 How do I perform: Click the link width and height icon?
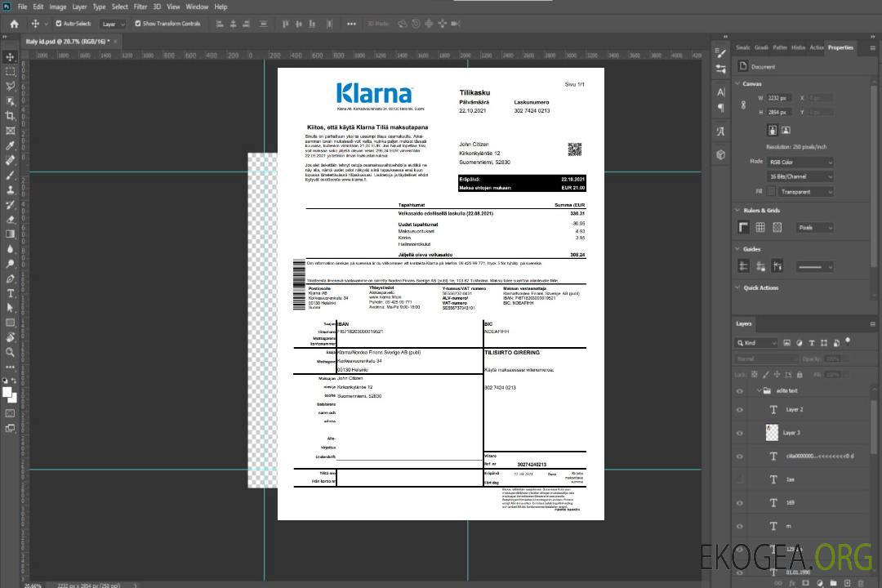[744, 105]
